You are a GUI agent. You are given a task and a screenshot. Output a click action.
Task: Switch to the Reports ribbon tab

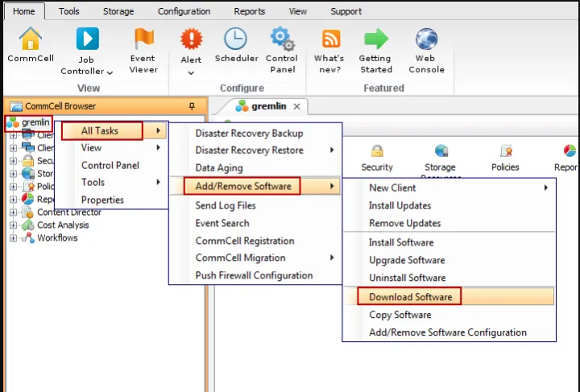tap(249, 11)
